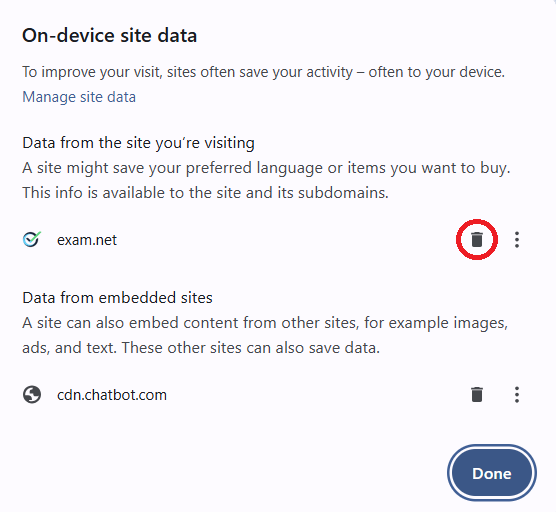
Task: Click the On-device site data heading
Action: pyautogui.click(x=110, y=35)
